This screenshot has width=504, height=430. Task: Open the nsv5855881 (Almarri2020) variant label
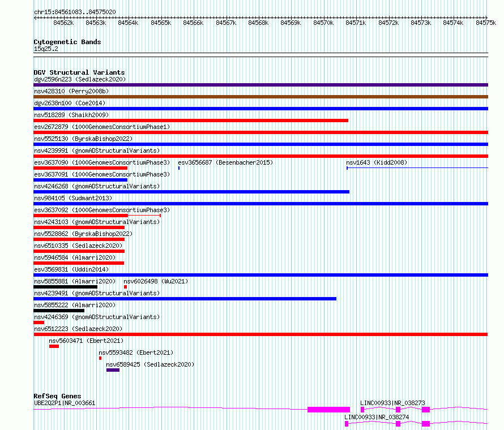click(75, 281)
